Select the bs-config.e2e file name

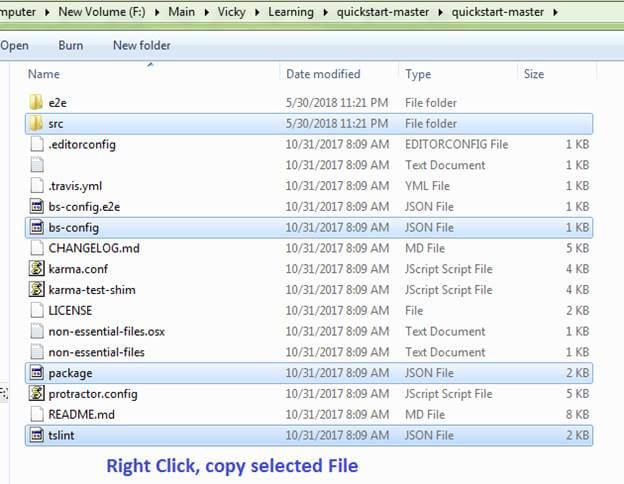point(84,207)
